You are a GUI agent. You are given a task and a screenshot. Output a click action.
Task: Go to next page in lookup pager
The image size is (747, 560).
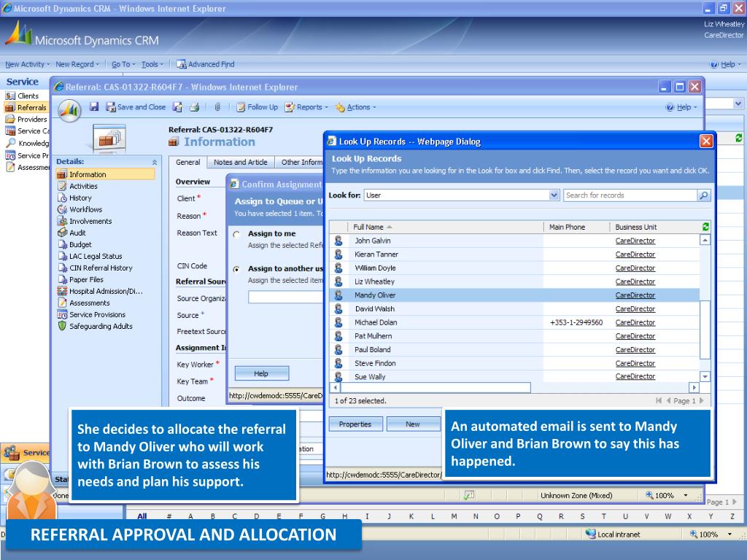tap(701, 401)
